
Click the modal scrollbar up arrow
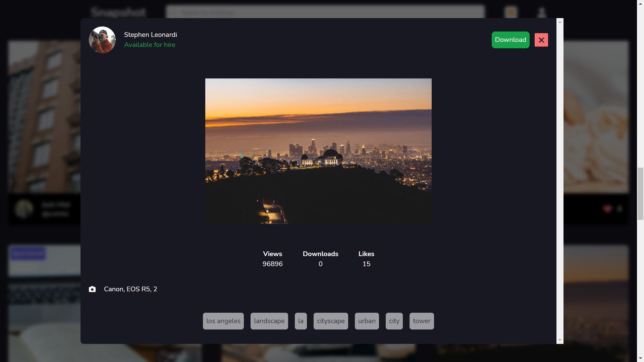560,22
